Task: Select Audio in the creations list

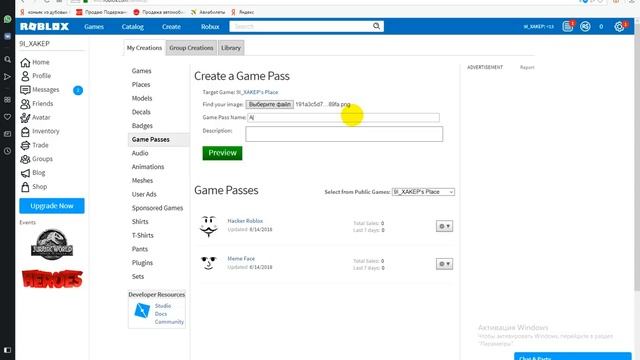Action: click(140, 153)
